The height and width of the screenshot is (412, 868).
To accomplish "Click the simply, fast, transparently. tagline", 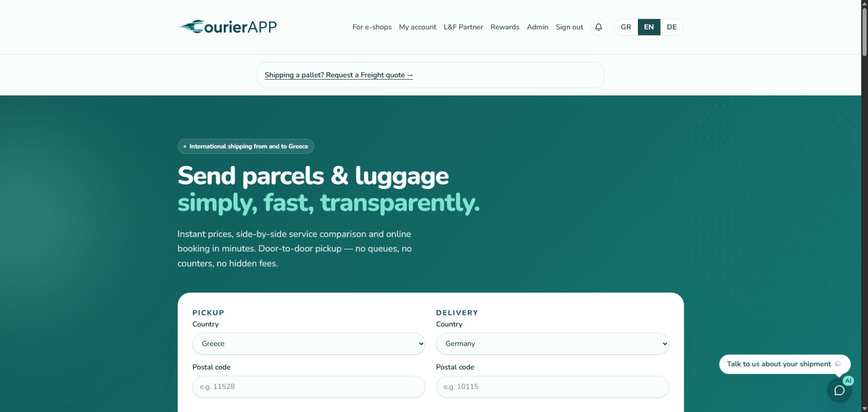I will (x=329, y=203).
